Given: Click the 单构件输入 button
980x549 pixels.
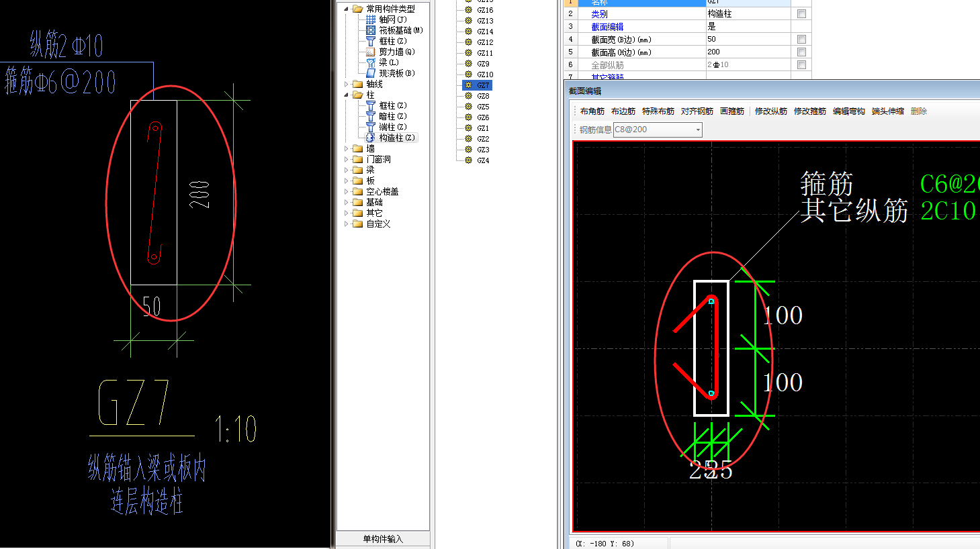Looking at the screenshot, I should pyautogui.click(x=383, y=539).
